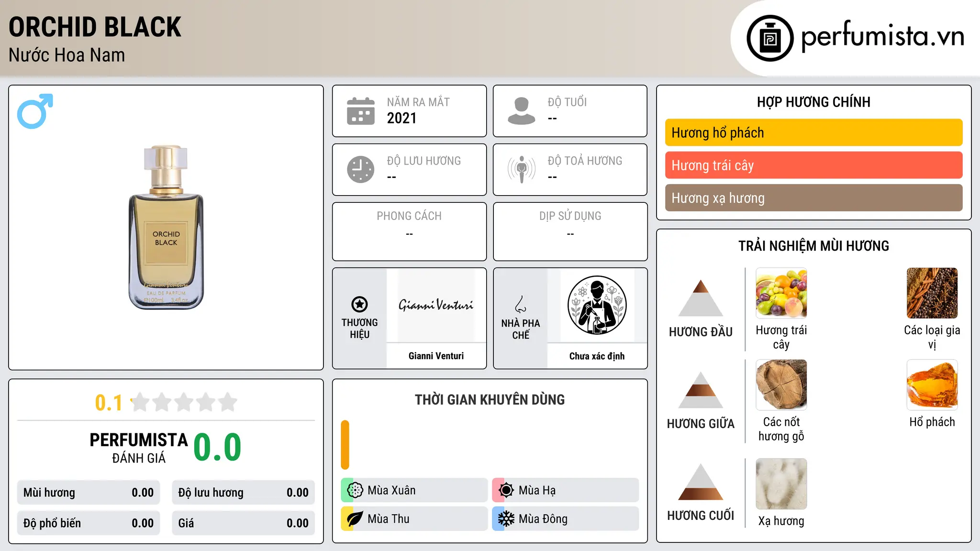Viewport: 980px width, 551px height.
Task: Click the Năm ra mắt label
Action: click(x=418, y=102)
